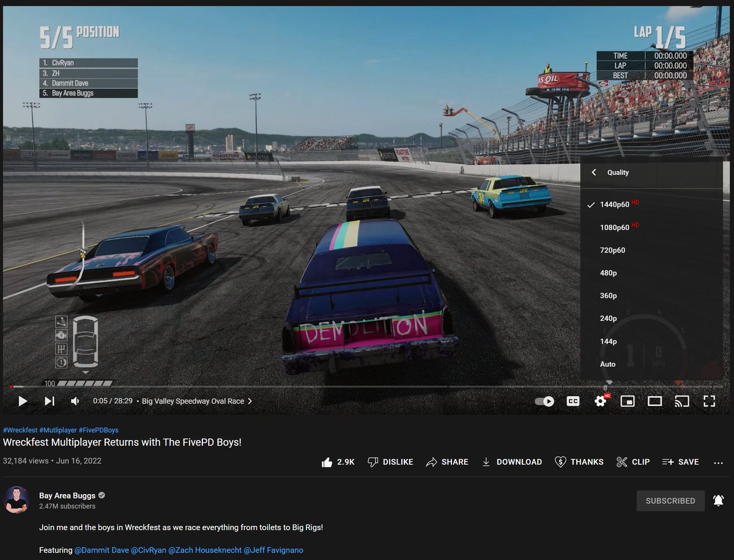Visit the @Zach Houseknecht channel
The height and width of the screenshot is (560, 734).
coord(205,550)
